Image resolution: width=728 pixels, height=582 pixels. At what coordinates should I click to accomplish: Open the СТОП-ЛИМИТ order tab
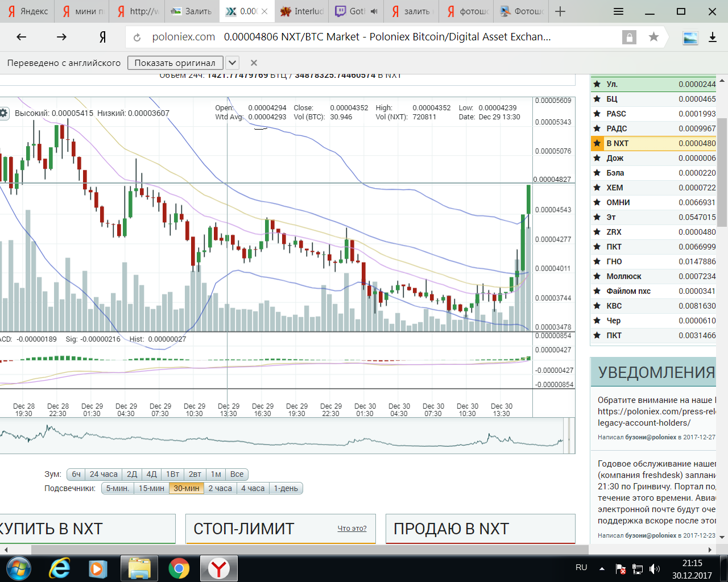281,529
